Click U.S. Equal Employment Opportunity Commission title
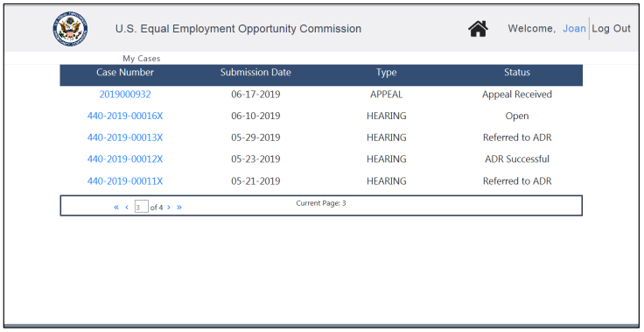The image size is (644, 332). click(x=238, y=29)
